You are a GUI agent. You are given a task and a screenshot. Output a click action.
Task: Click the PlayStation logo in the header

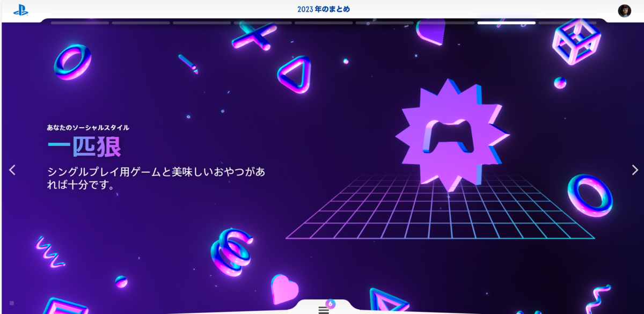point(21,10)
